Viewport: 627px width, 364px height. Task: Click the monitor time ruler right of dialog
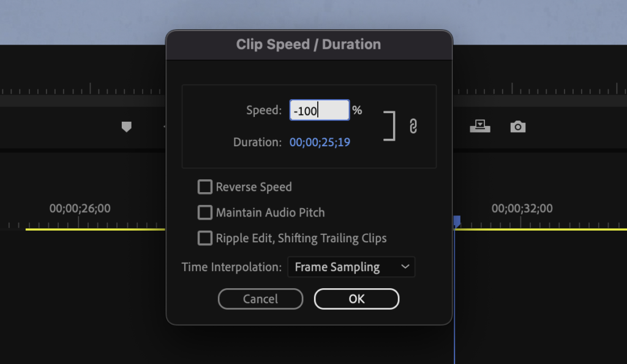pyautogui.click(x=540, y=89)
